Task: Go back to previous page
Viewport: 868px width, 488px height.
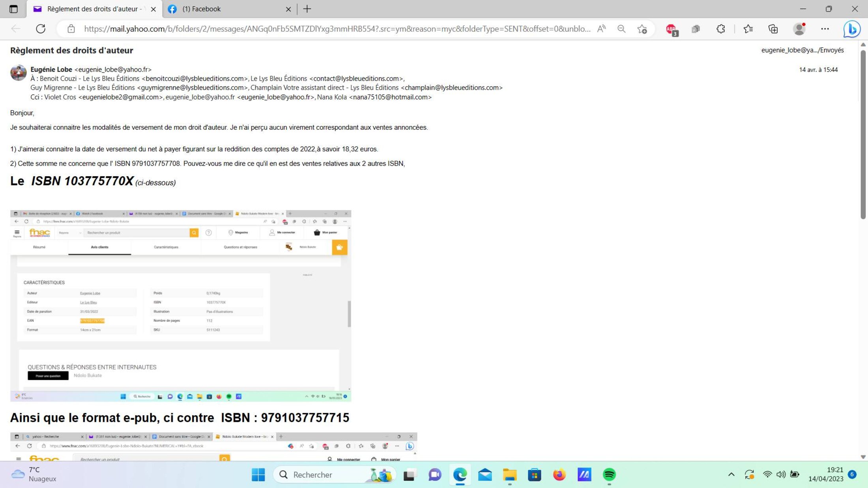Action: [x=16, y=29]
